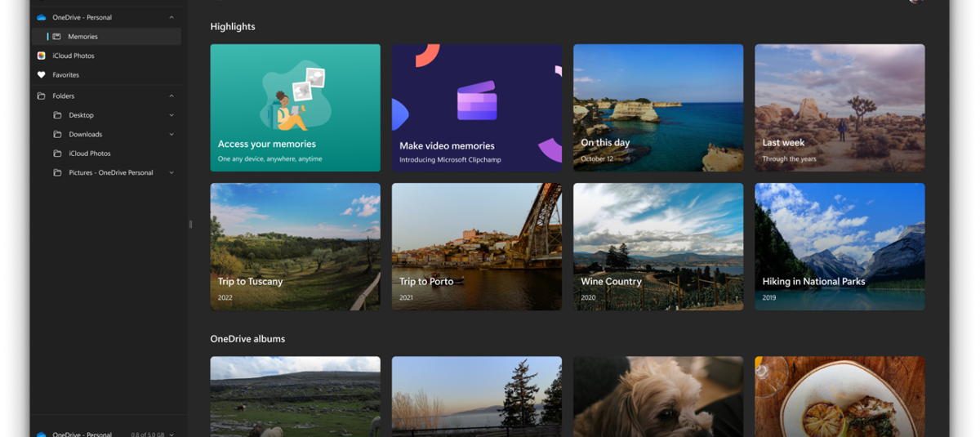
Task: Collapse the OneDrive - Personal section chevron
Action: tap(171, 17)
